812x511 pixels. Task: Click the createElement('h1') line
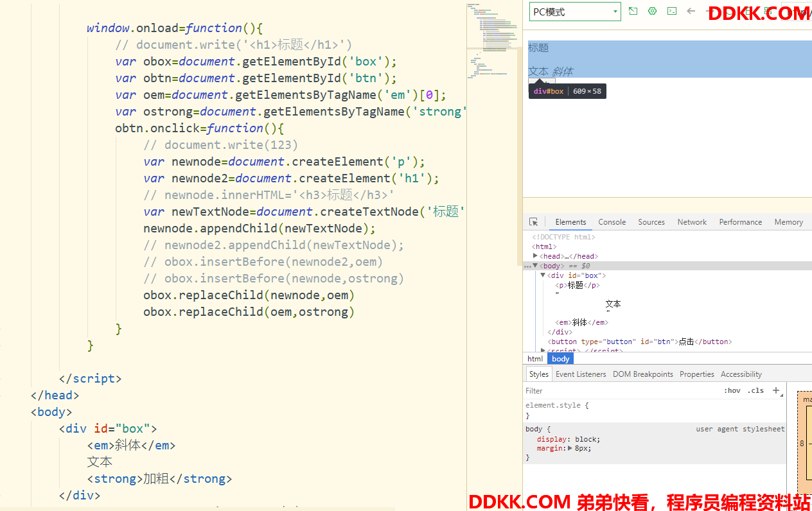[292, 178]
